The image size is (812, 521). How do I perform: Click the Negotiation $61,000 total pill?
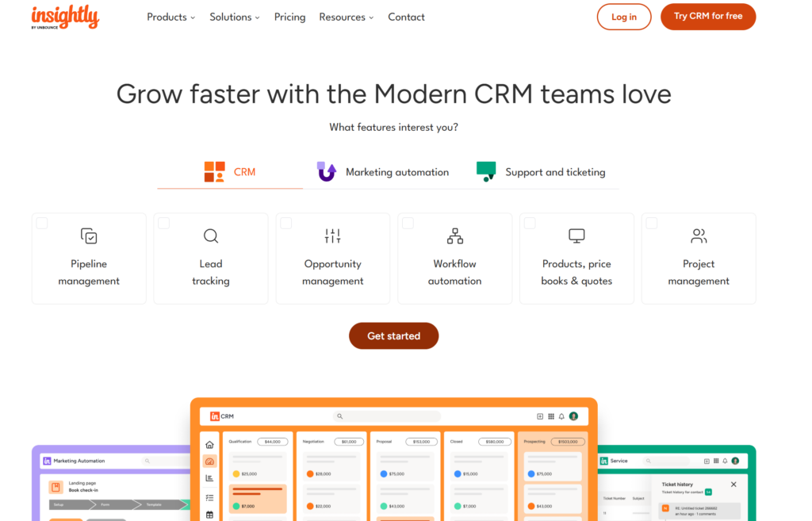tap(349, 442)
